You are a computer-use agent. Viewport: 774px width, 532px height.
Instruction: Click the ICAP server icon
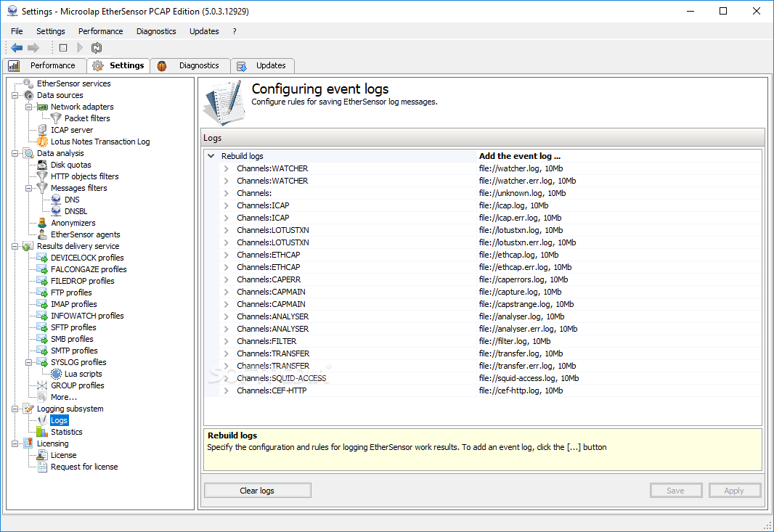point(42,130)
